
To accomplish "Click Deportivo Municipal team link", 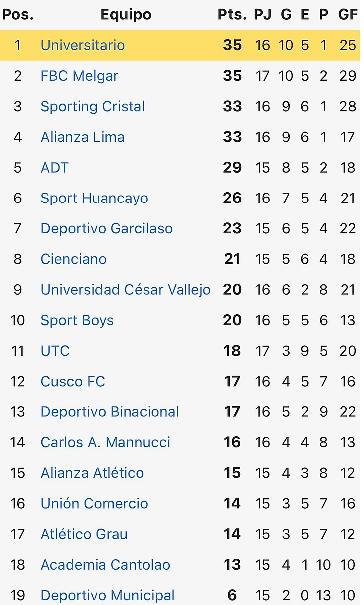I will tap(107, 595).
